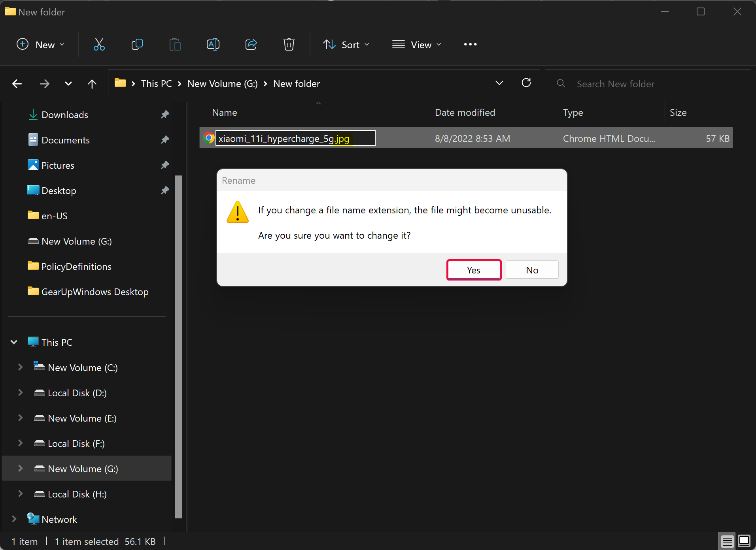Expand the Network tree node
Image resolution: width=756 pixels, height=550 pixels.
pyautogui.click(x=14, y=519)
